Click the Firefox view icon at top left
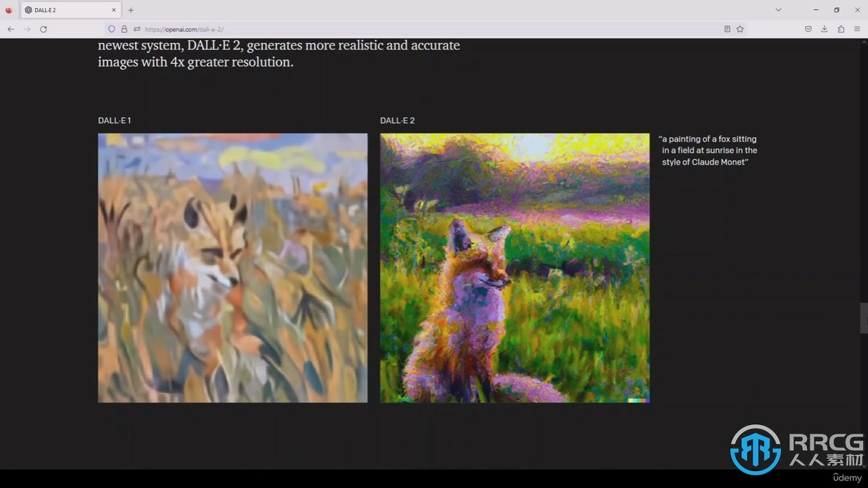The height and width of the screenshot is (488, 868). [9, 10]
